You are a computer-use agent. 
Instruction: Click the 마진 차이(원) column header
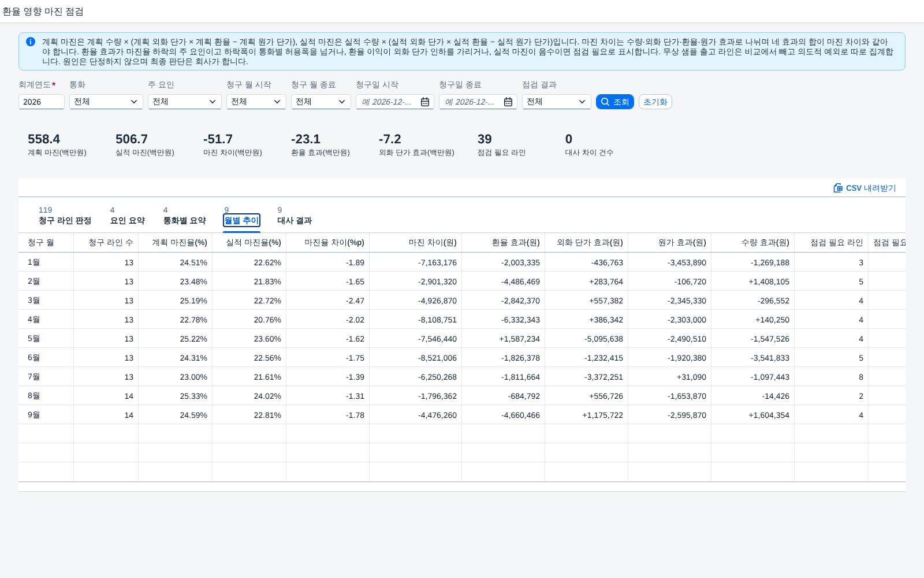click(x=416, y=243)
